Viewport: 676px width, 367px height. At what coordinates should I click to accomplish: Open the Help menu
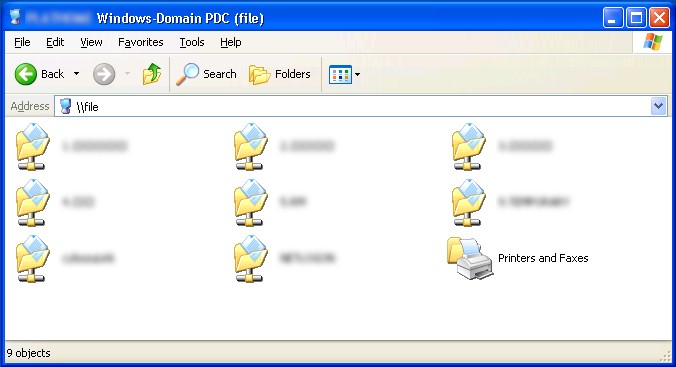tap(231, 42)
